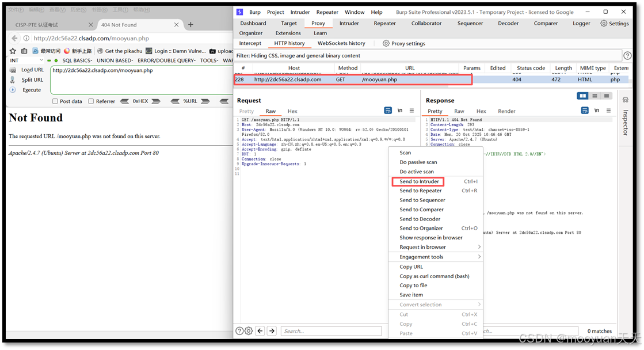Screen dimensions: 644x350
Task: Click left 0xHEX decode arrow
Action: (124, 101)
